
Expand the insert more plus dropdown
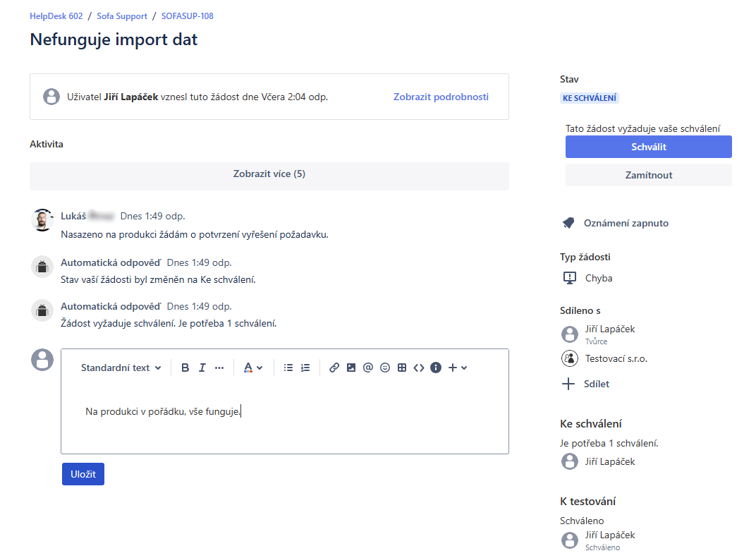click(x=458, y=368)
